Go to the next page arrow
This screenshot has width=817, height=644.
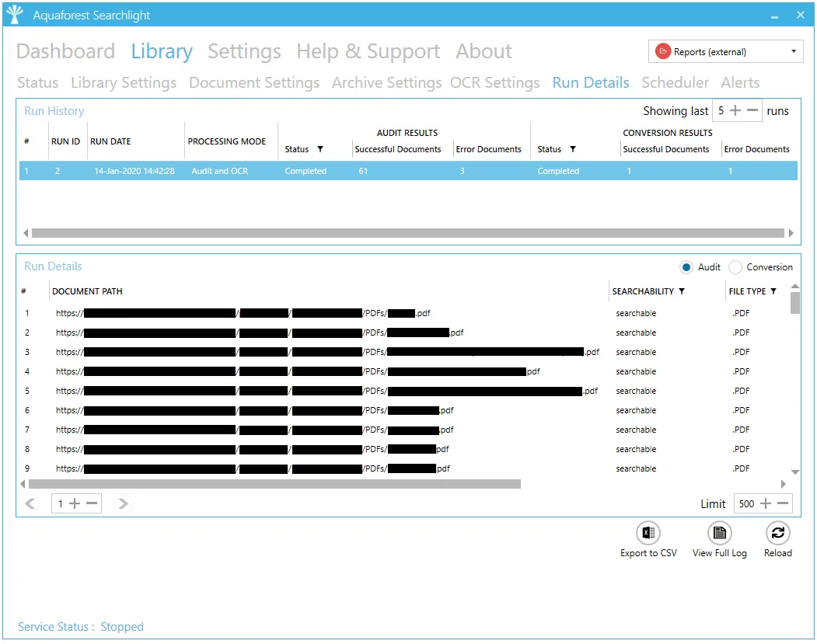123,503
